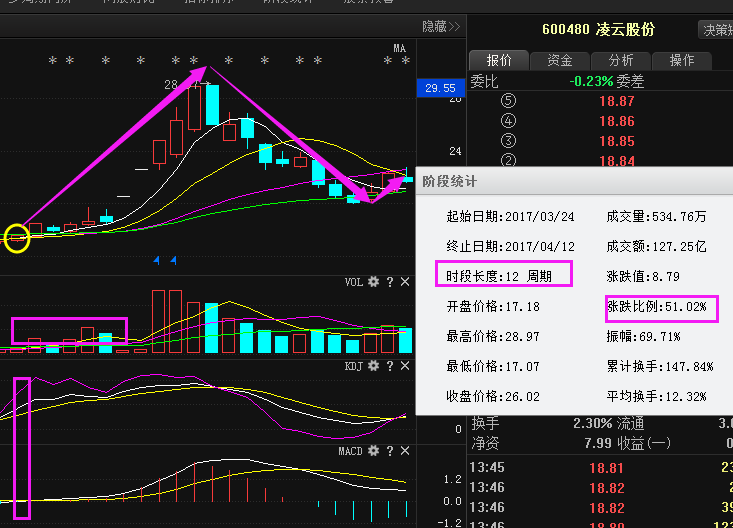The image size is (733, 528).
Task: Close the MACD indicator panel
Action: click(405, 451)
